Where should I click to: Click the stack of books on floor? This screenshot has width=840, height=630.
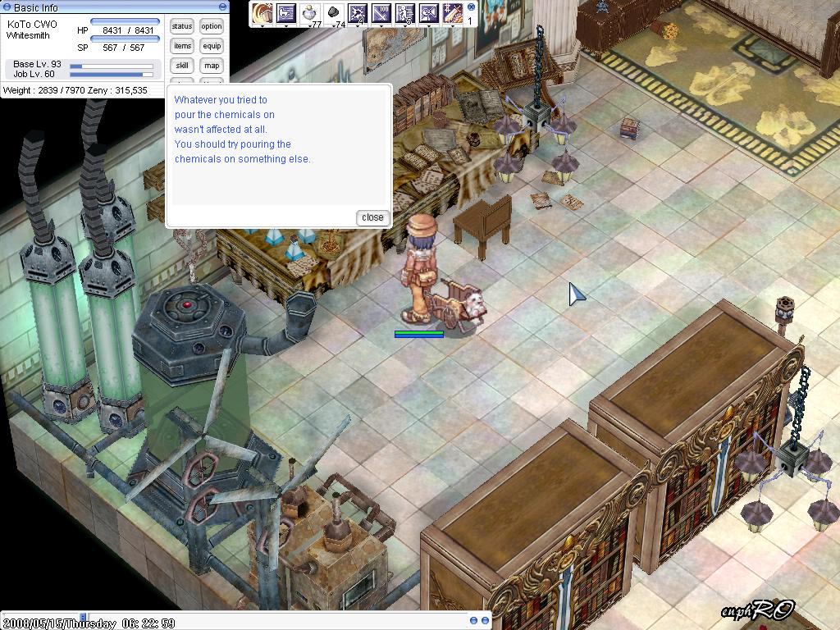coord(630,129)
